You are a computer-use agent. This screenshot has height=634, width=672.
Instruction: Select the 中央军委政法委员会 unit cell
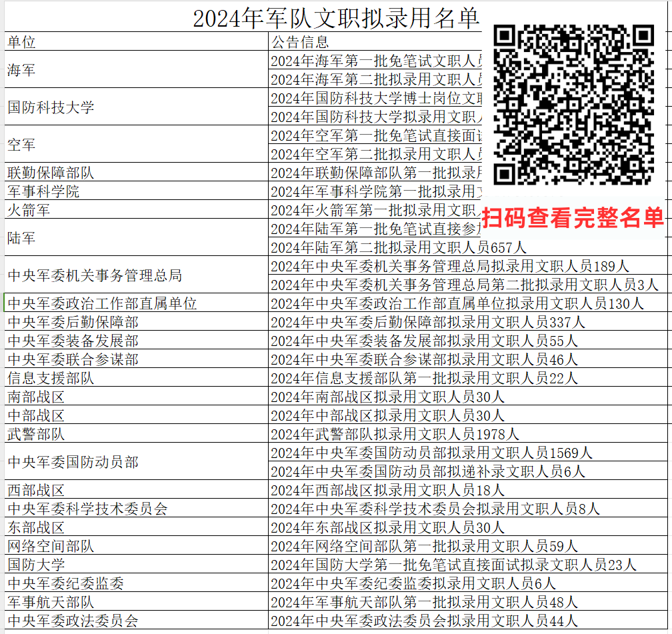pos(136,621)
